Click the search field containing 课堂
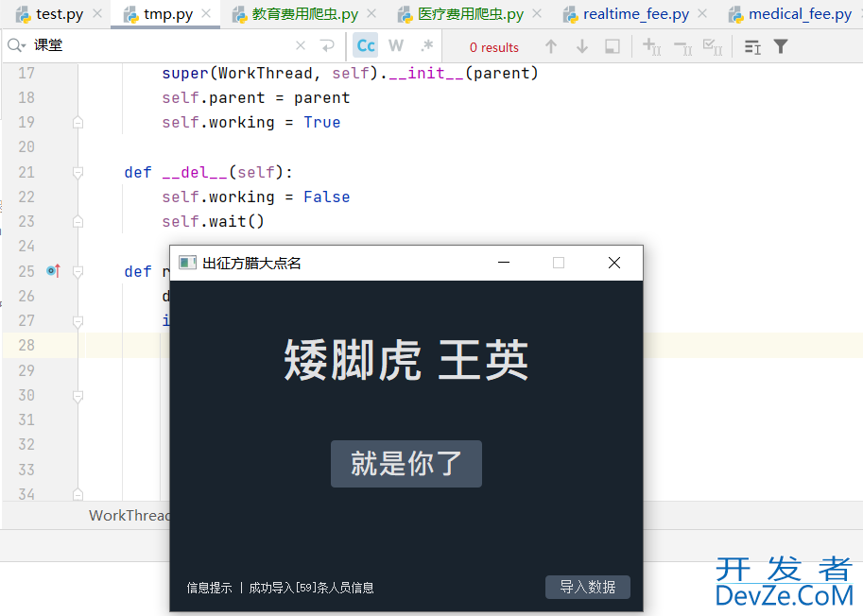Screen dimensions: 863x616 (x=160, y=45)
